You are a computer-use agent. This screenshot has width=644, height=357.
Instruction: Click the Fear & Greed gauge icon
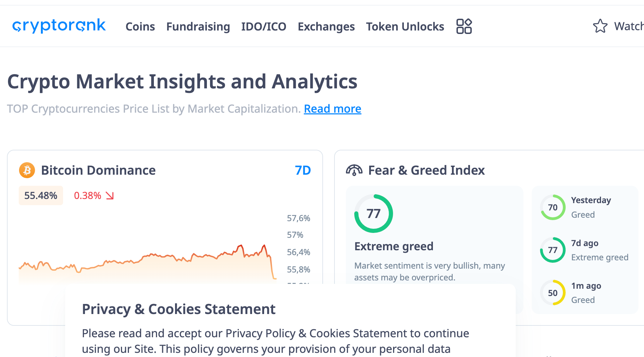tap(354, 170)
